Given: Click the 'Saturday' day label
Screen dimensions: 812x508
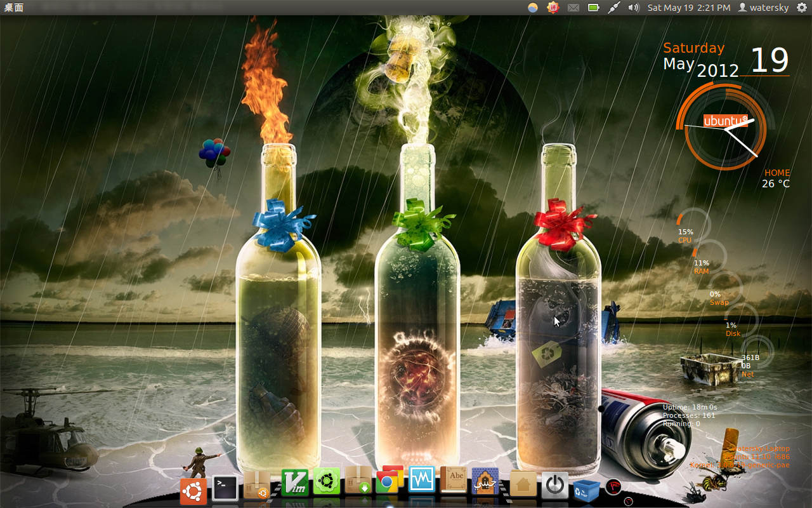Looking at the screenshot, I should point(693,48).
